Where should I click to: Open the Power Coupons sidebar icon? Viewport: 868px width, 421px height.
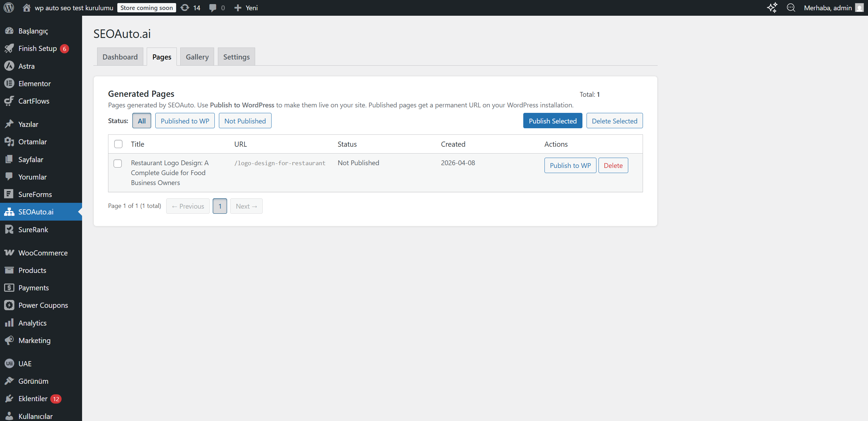pos(9,305)
